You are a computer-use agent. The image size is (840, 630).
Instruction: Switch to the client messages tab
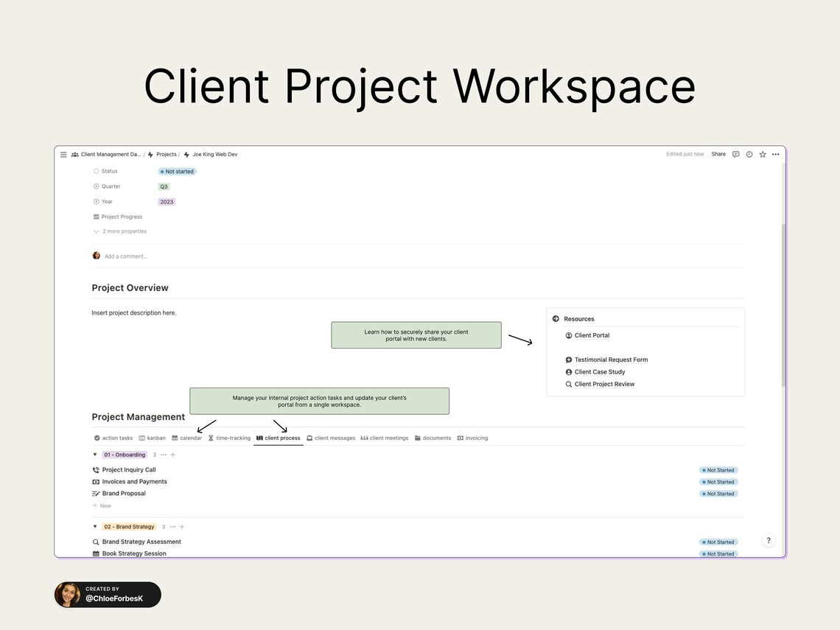click(331, 437)
